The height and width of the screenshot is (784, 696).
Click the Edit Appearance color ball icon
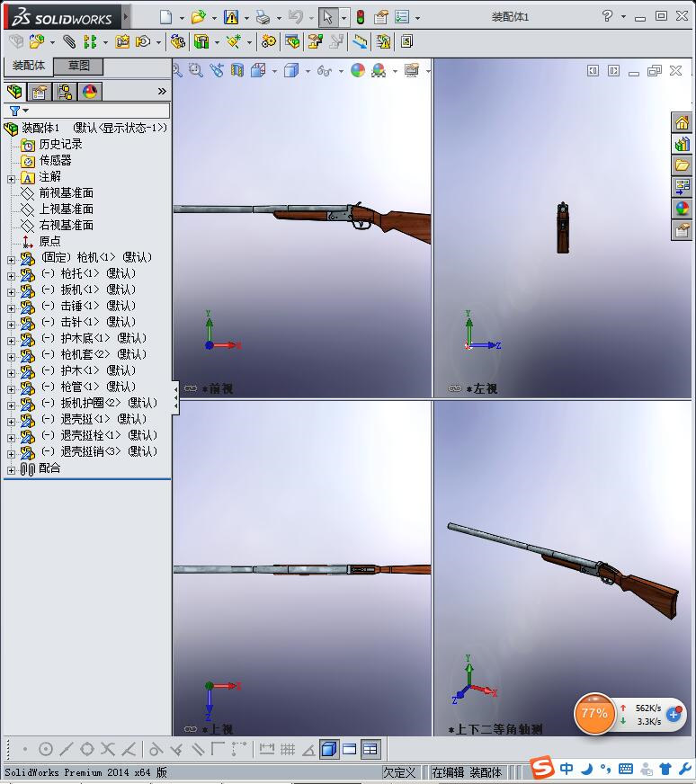coord(358,70)
